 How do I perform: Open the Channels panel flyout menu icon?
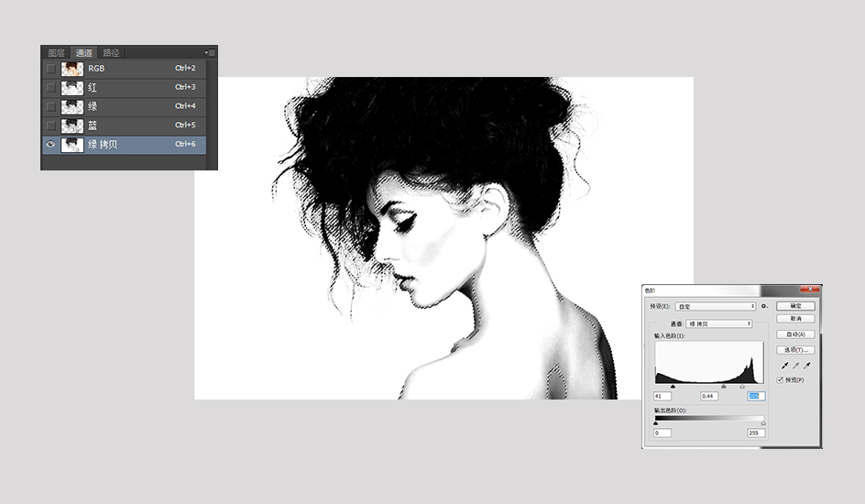[210, 53]
